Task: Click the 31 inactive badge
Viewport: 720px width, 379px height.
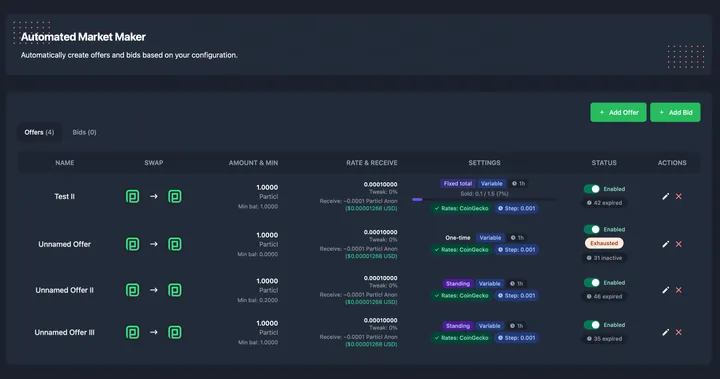Action: point(604,258)
